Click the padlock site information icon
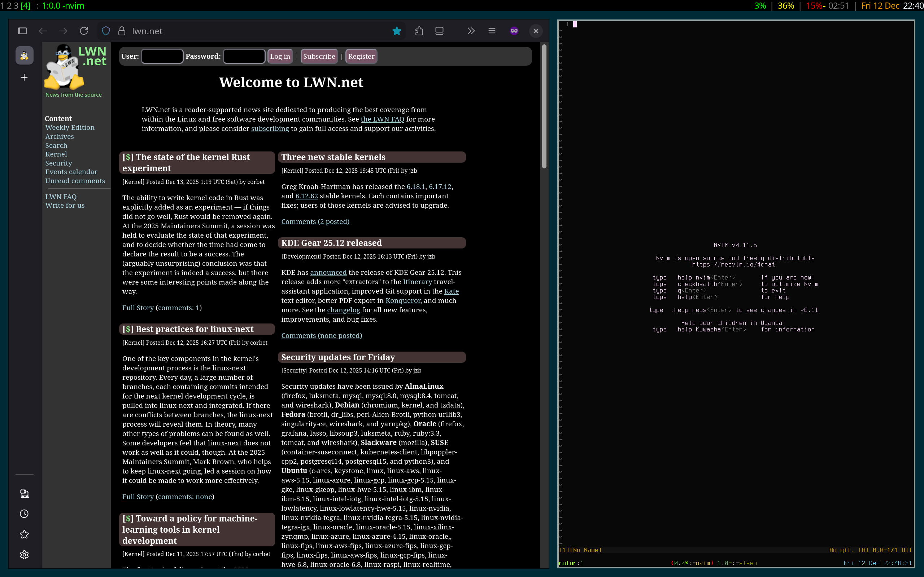This screenshot has height=577, width=924. (122, 31)
